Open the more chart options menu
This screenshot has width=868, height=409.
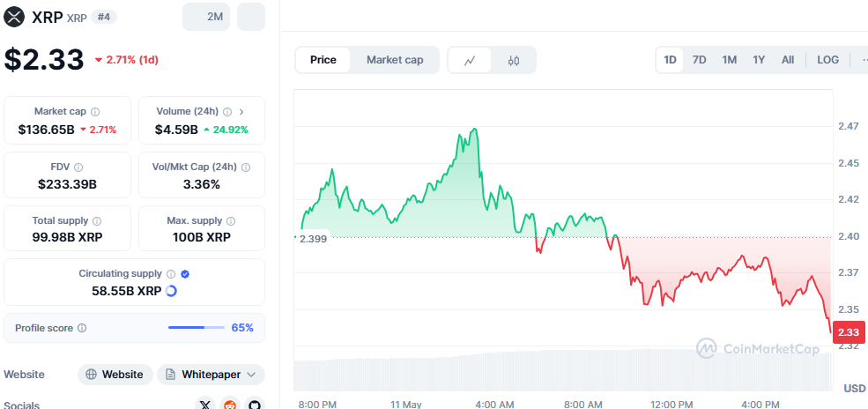click(x=862, y=60)
